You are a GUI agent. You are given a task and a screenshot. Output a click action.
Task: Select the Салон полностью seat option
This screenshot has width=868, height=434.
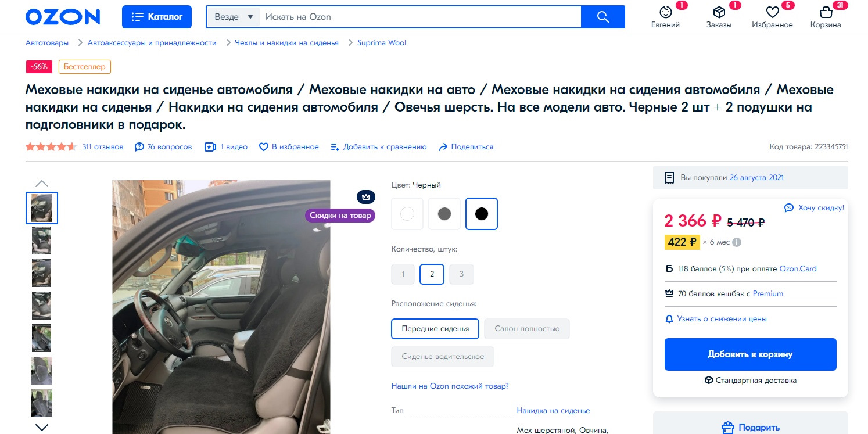[x=526, y=328]
